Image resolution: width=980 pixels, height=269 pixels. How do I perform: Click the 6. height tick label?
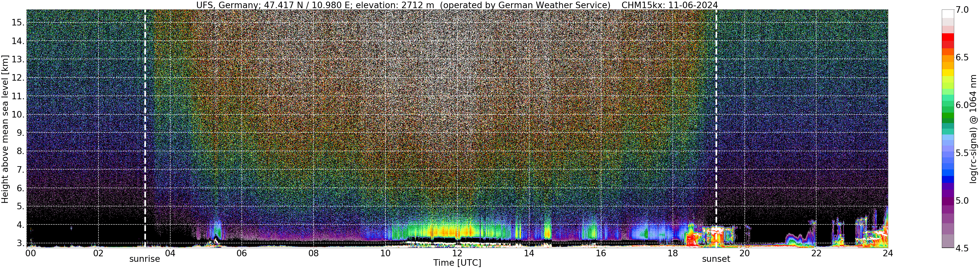[x=20, y=188]
